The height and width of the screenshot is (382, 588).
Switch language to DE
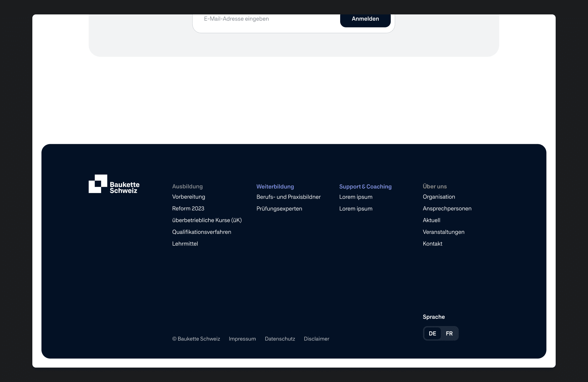(432, 333)
